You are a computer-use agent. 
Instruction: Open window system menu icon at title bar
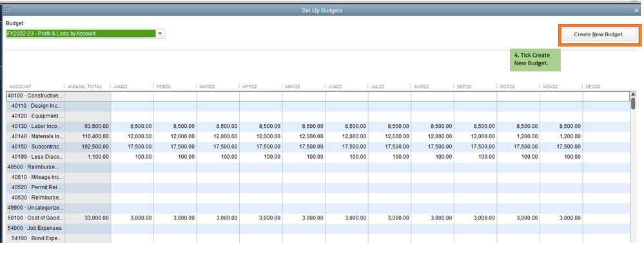(x=7, y=10)
